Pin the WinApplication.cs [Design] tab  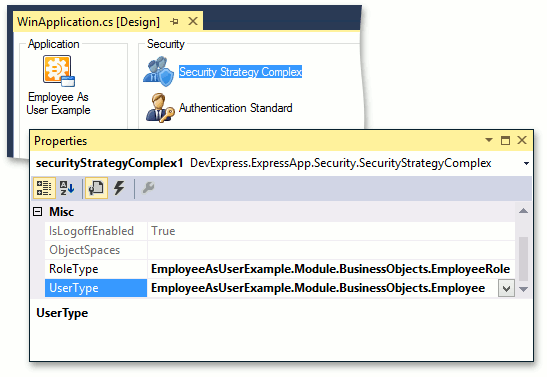click(174, 22)
